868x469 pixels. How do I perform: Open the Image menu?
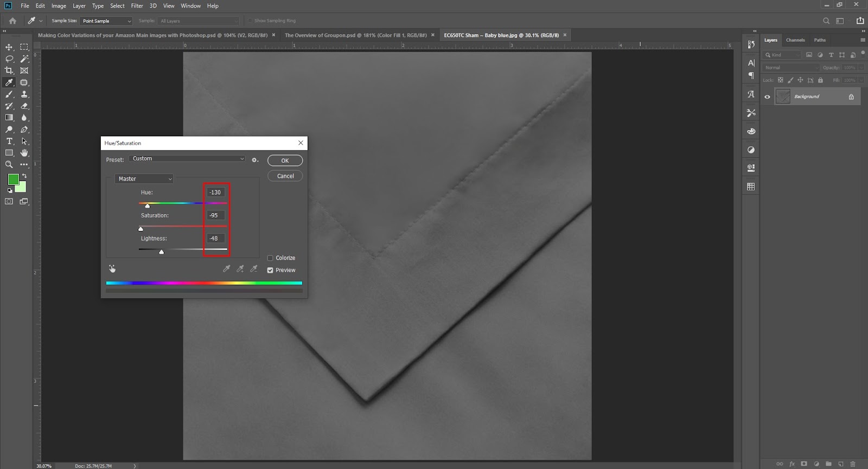pyautogui.click(x=59, y=6)
